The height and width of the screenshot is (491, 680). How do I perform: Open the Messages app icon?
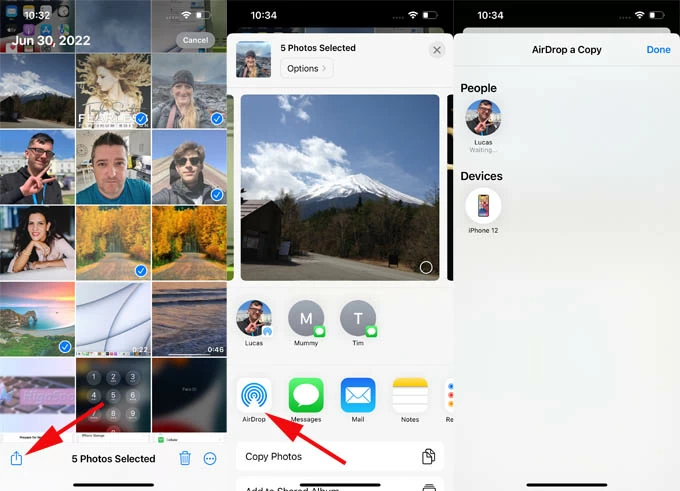[306, 395]
